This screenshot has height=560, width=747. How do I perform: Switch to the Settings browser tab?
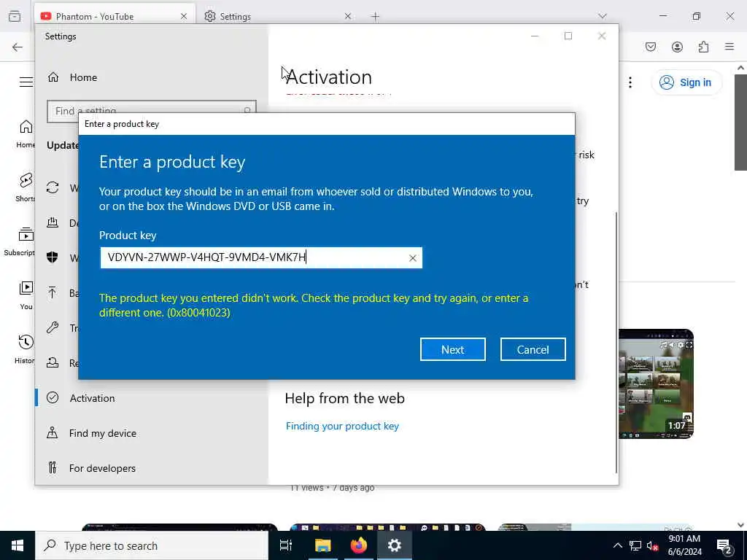[276, 16]
